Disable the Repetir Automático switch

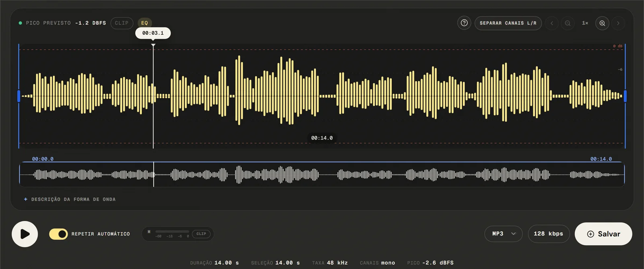coord(58,234)
